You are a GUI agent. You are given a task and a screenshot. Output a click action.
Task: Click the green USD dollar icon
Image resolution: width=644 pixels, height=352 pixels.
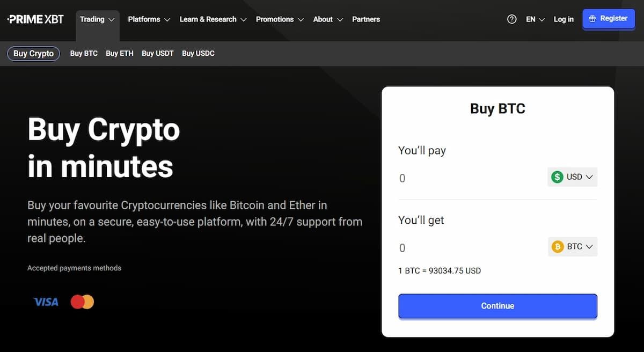tap(558, 177)
